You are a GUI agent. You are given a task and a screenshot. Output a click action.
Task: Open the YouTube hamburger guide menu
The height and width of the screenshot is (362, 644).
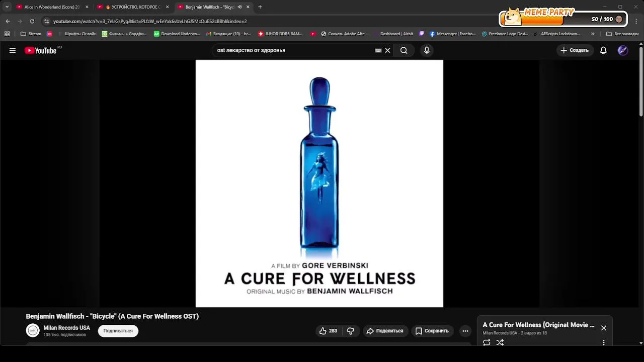point(13,50)
